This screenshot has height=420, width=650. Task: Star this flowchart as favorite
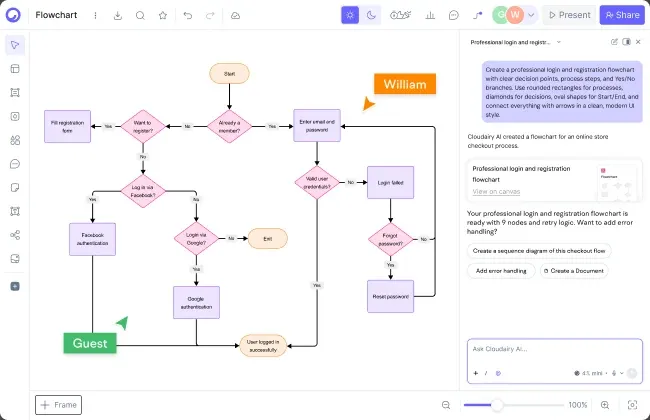[x=163, y=15]
